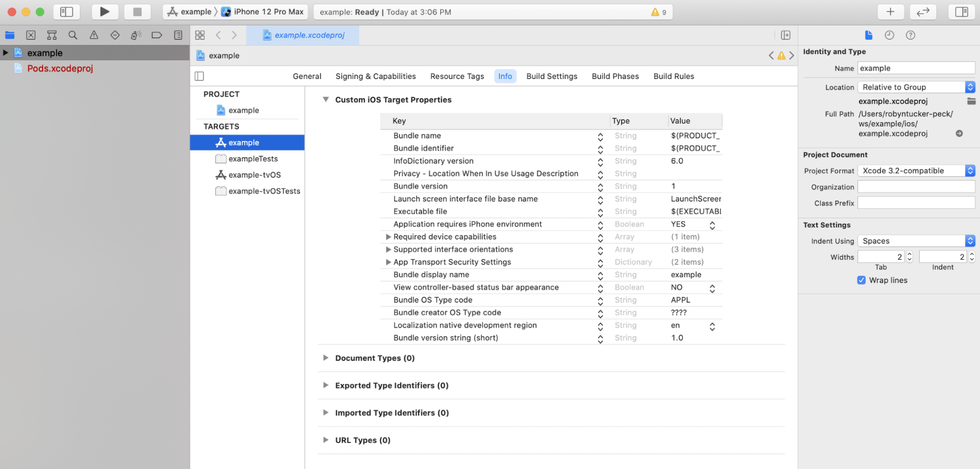The width and height of the screenshot is (980, 469).
Task: Expand the example project in navigator
Action: click(x=5, y=52)
